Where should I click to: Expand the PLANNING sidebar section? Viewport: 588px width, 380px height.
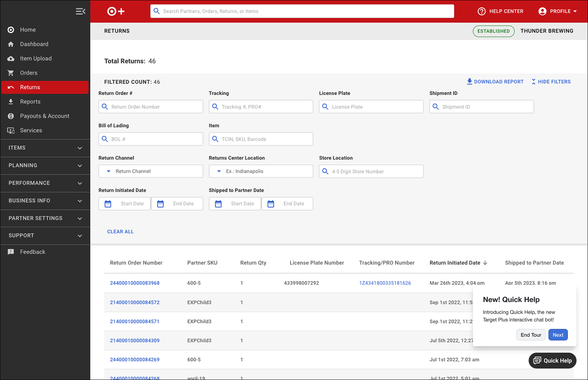tap(45, 165)
